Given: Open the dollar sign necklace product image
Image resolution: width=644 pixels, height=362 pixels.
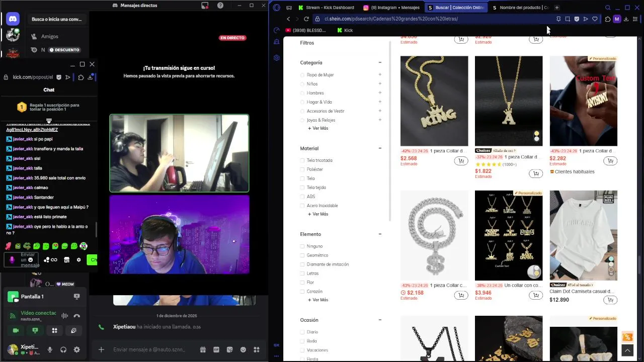Looking at the screenshot, I should tap(434, 235).
